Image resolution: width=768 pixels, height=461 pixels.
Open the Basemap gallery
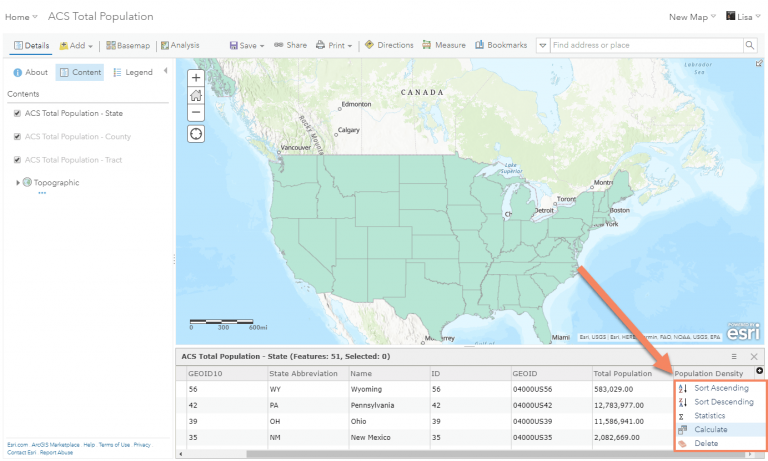[128, 46]
